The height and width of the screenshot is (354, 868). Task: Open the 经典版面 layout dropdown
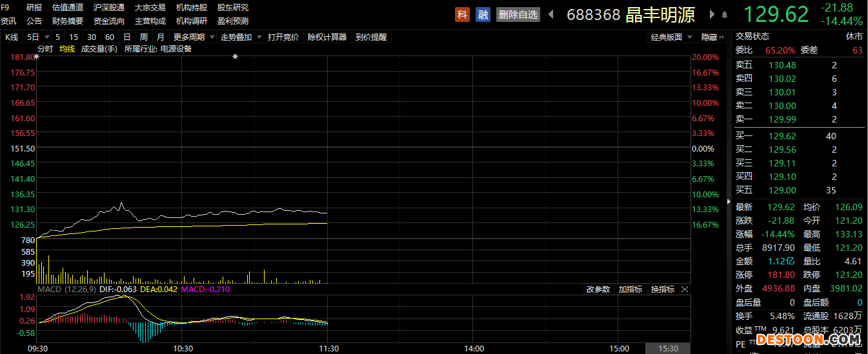tap(671, 37)
